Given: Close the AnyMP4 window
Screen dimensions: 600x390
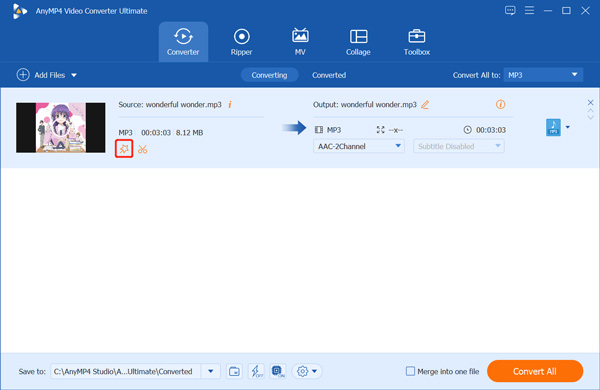Looking at the screenshot, I should pos(585,11).
